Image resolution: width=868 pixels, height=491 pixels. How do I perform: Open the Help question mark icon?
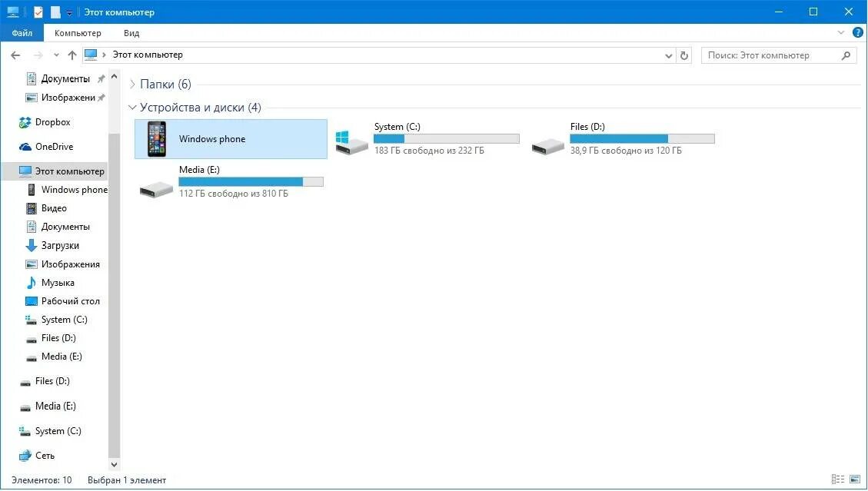point(857,33)
